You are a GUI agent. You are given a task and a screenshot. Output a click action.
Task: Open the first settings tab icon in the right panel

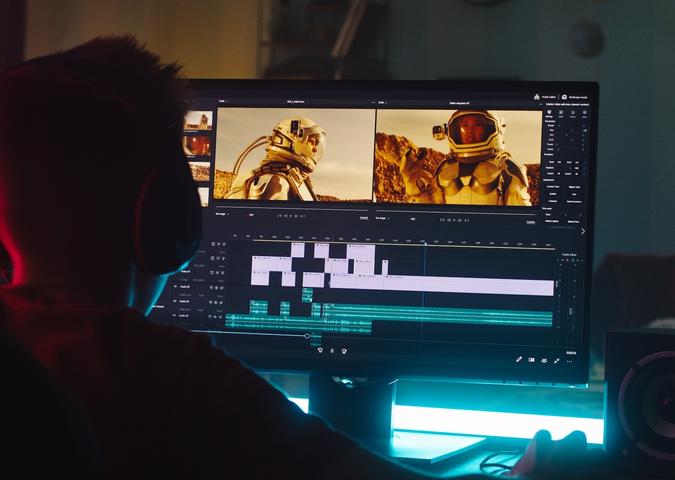click(x=549, y=113)
